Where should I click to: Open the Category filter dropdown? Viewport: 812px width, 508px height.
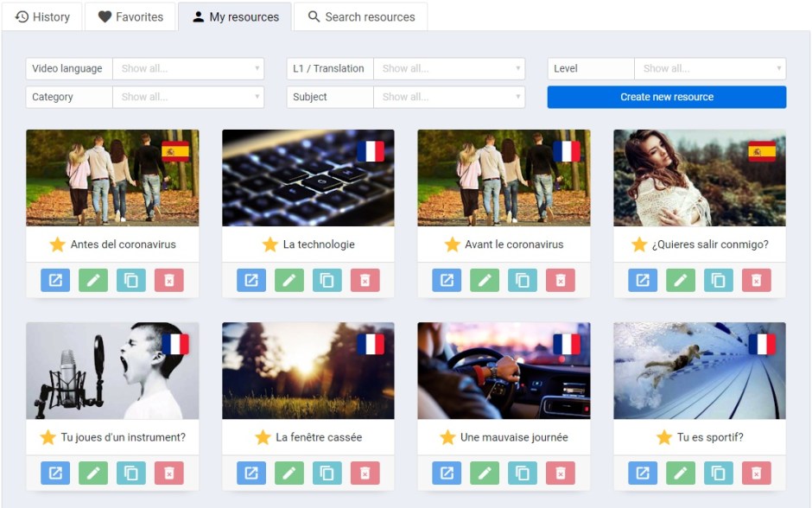pos(188,97)
